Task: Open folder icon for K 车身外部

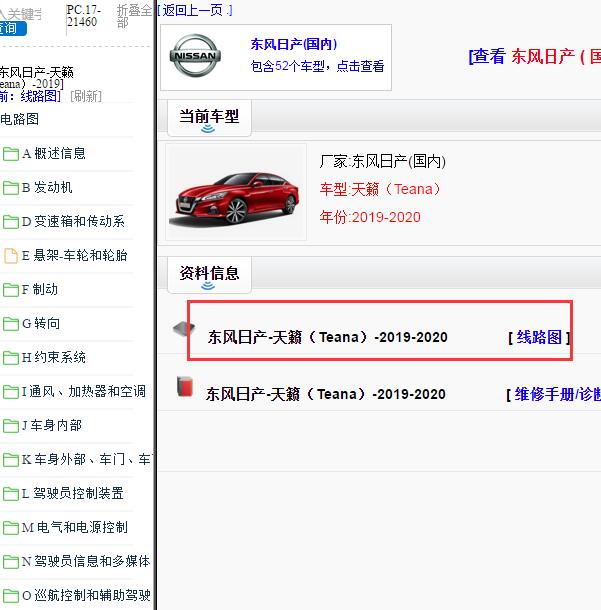Action: click(x=11, y=460)
